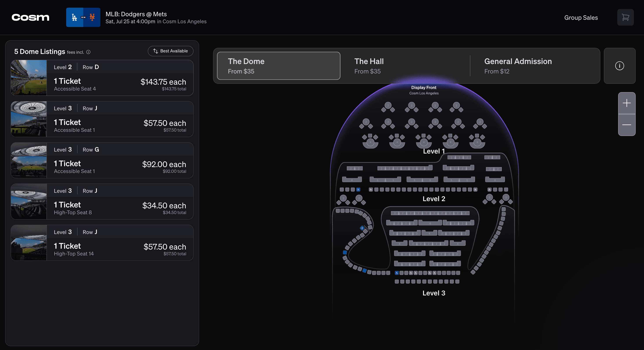644x350 pixels.
Task: Click the "Display Front" label on the map
Action: [x=424, y=87]
